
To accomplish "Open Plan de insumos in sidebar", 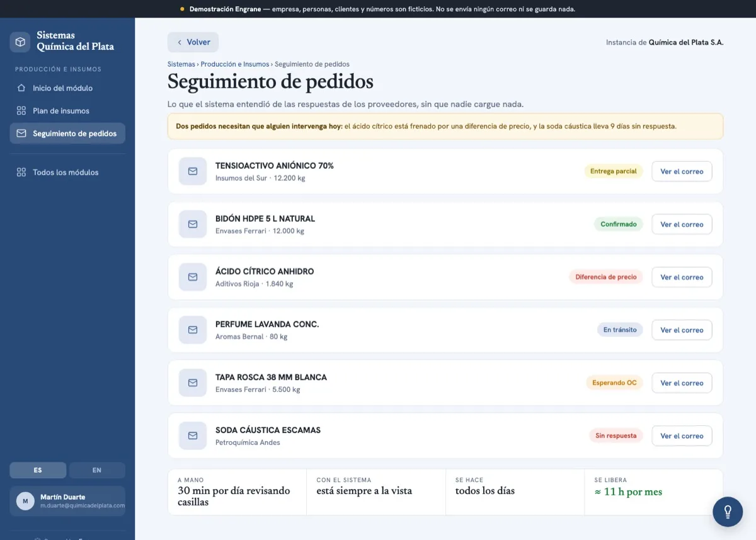I will coord(67,111).
